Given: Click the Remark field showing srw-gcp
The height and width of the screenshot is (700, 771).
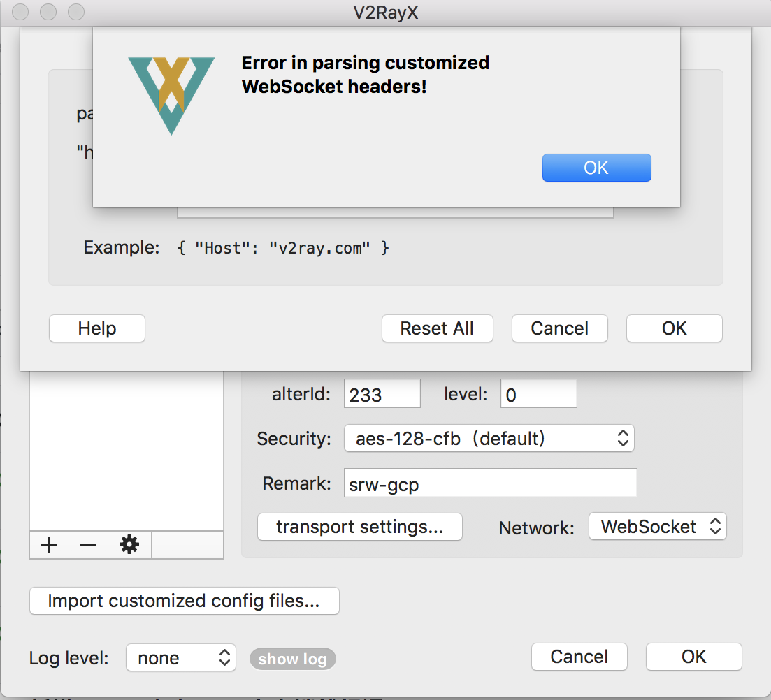Looking at the screenshot, I should 489,483.
